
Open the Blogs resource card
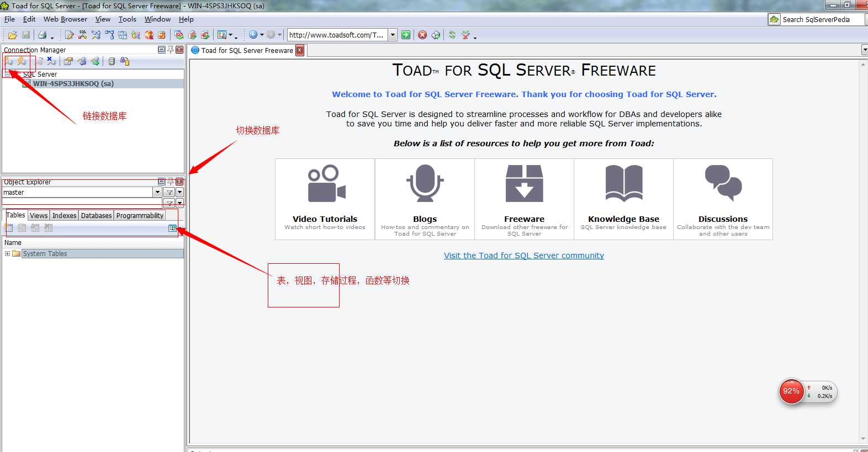coord(425,199)
